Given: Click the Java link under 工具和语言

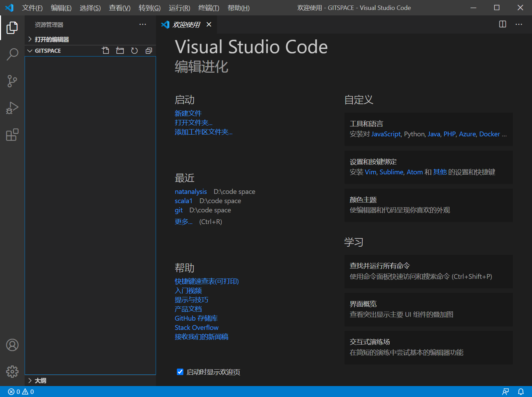Looking at the screenshot, I should (434, 134).
